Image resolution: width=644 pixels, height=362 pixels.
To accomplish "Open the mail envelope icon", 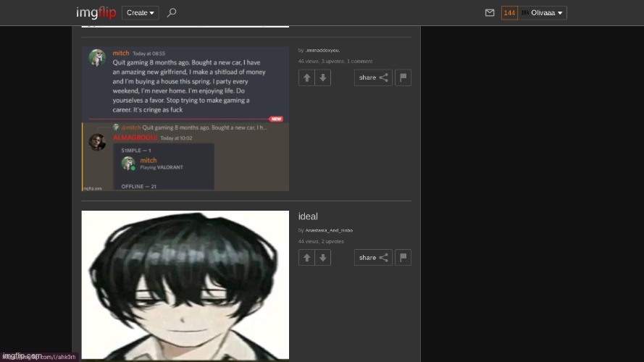I will pyautogui.click(x=490, y=13).
